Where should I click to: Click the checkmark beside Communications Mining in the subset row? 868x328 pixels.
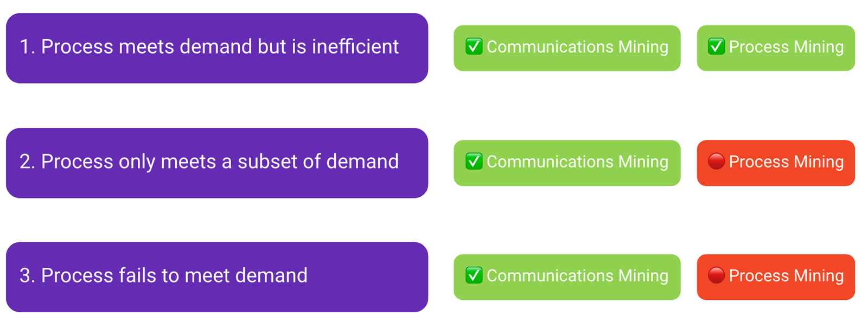click(474, 162)
